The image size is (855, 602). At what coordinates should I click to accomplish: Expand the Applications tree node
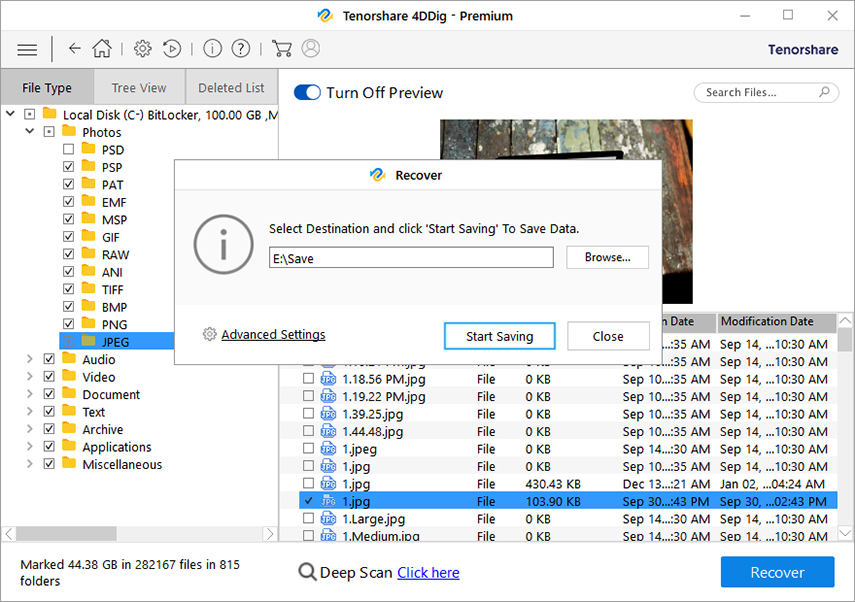coord(30,447)
